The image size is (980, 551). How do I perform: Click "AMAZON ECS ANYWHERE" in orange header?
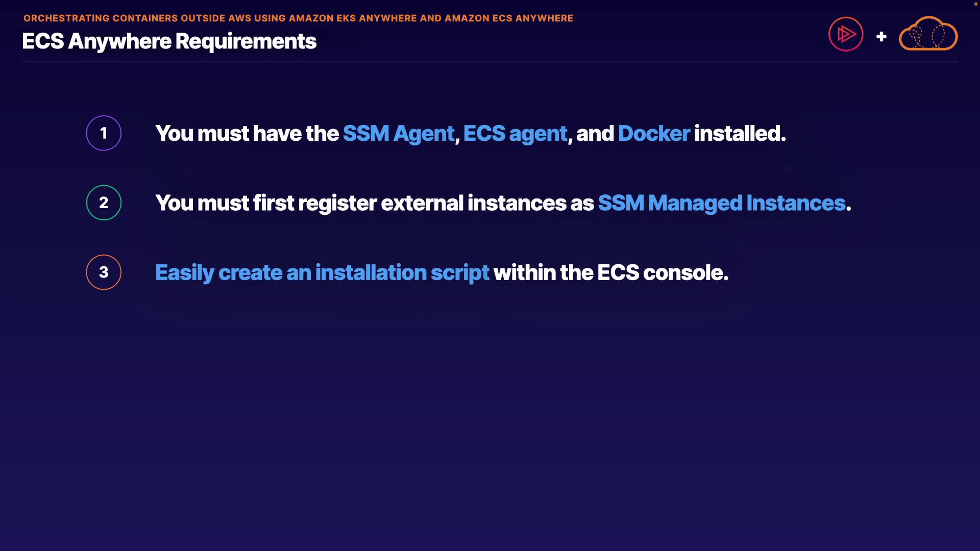click(x=508, y=18)
